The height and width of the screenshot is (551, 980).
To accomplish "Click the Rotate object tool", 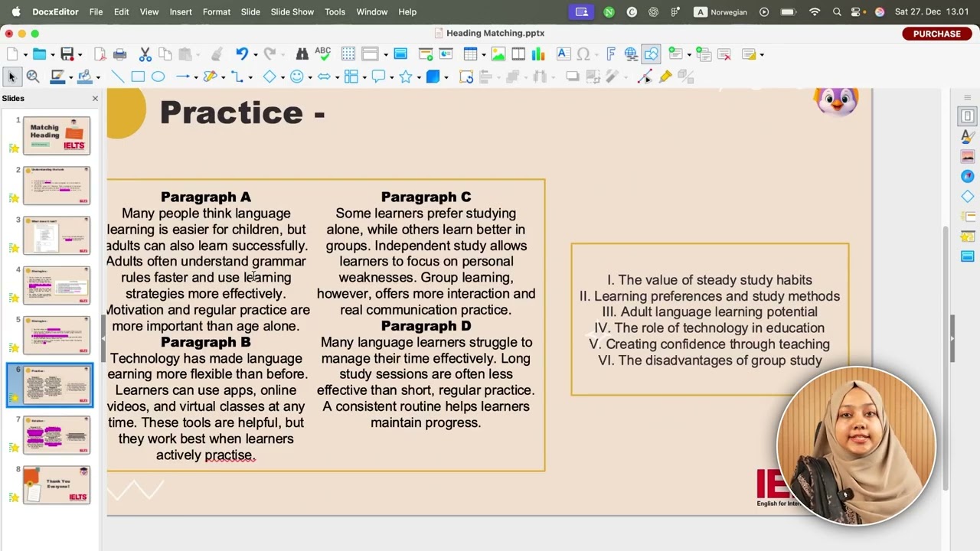I will click(466, 77).
